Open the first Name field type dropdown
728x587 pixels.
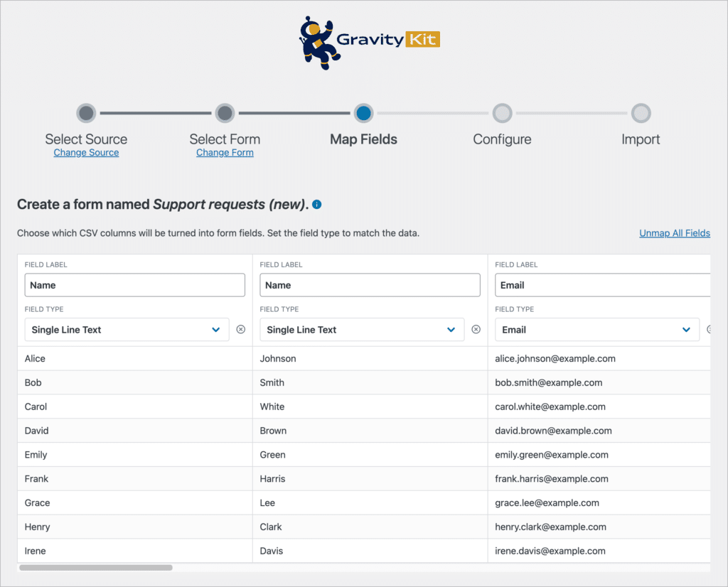click(127, 330)
